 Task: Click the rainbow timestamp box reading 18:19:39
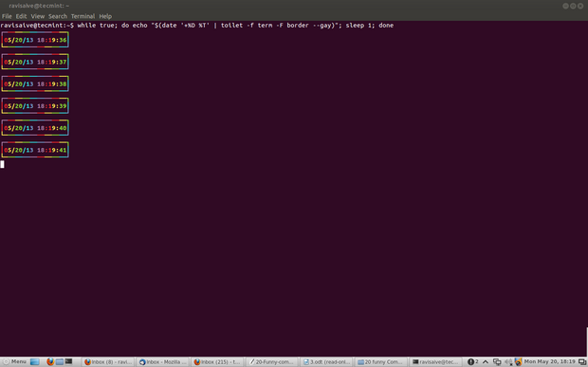tap(35, 105)
